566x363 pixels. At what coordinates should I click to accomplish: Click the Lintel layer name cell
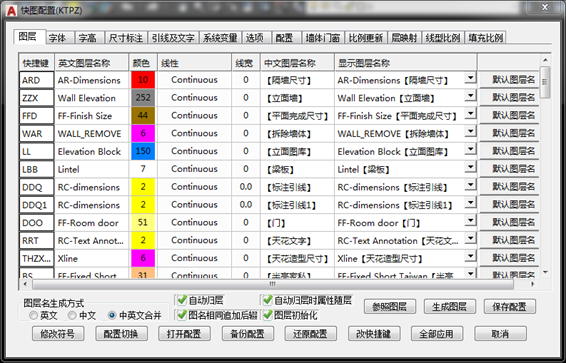tap(92, 169)
